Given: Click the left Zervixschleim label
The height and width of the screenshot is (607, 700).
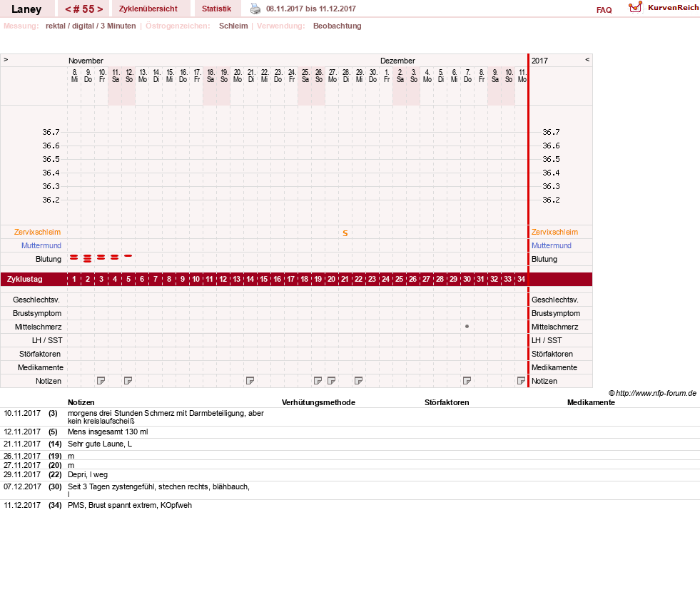Looking at the screenshot, I should pos(38,232).
